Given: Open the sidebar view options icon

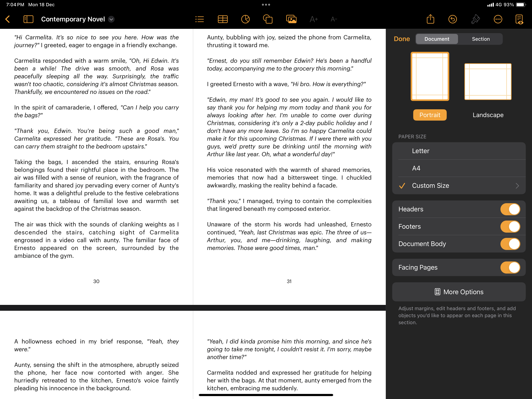Looking at the screenshot, I should point(28,19).
